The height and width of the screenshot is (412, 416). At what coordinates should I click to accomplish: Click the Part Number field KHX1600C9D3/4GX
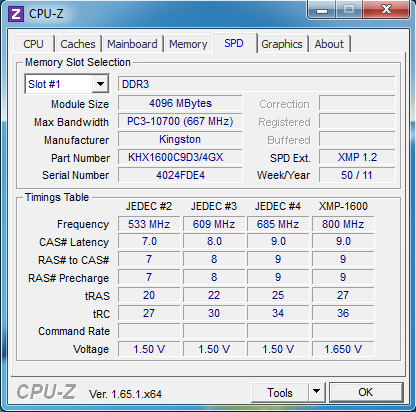[x=180, y=157]
